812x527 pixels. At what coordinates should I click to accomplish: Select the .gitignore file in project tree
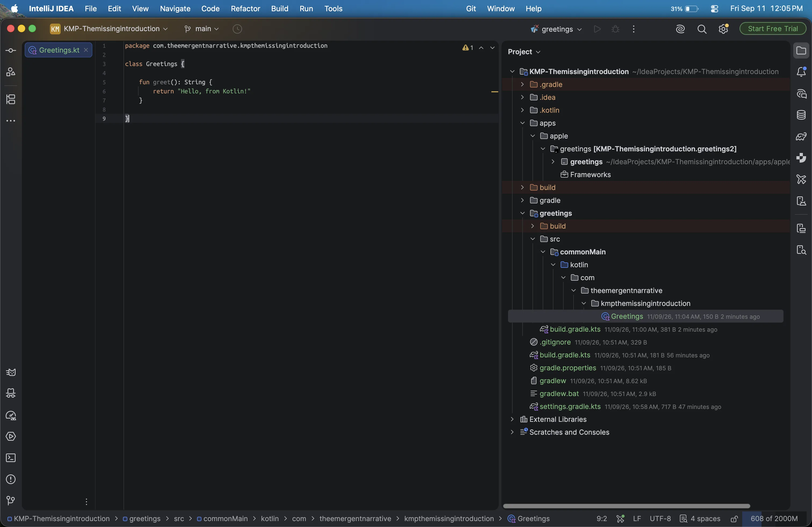pyautogui.click(x=555, y=342)
